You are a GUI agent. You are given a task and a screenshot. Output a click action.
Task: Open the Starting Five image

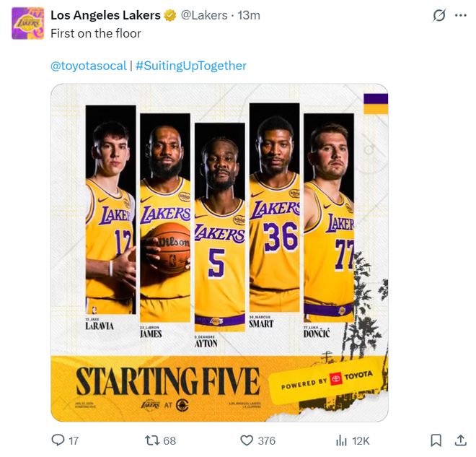(219, 253)
